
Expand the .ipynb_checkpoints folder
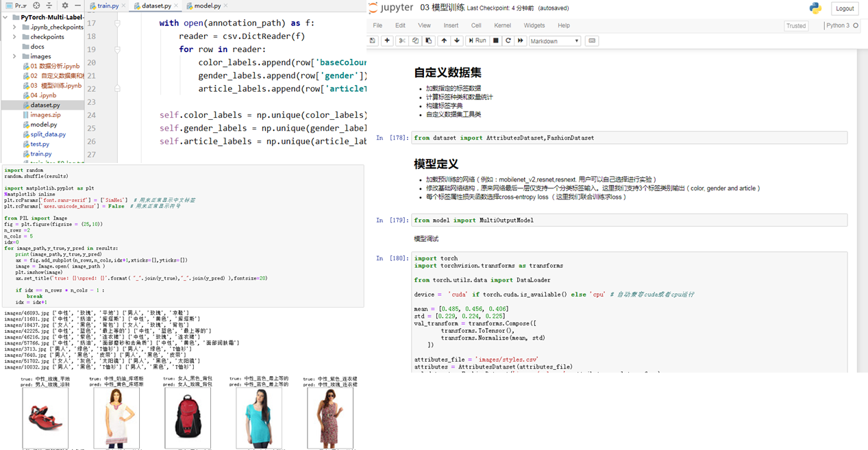click(x=14, y=27)
